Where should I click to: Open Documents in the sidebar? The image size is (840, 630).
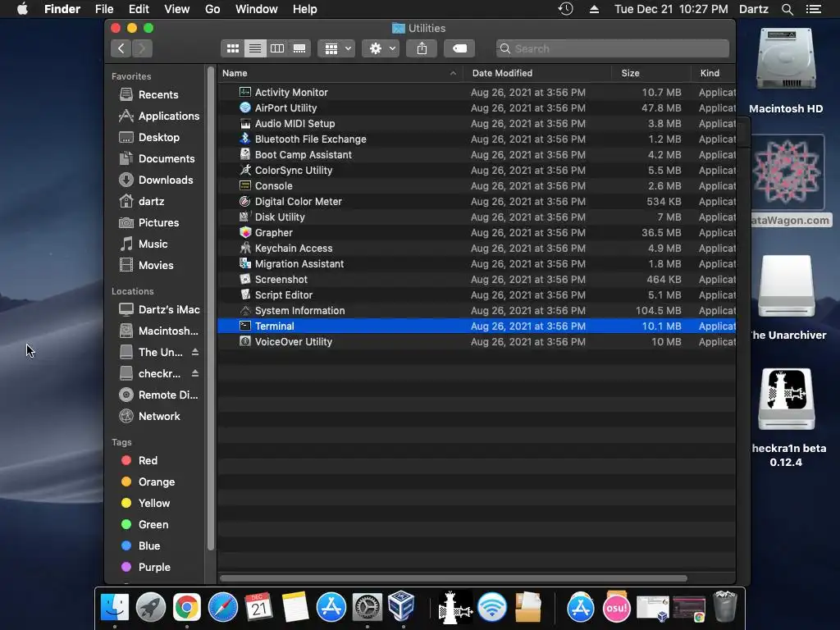[x=158, y=159]
